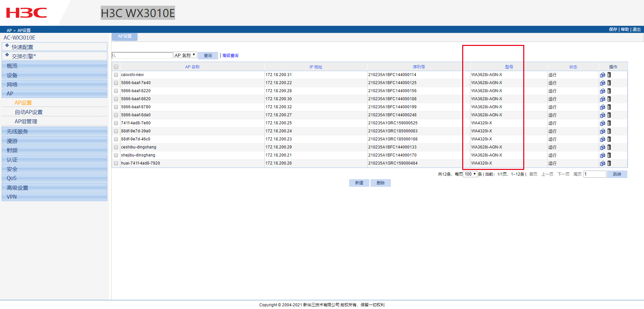
Task: Open the edit icon for AP 5866-baaf-8620
Action: (x=603, y=99)
